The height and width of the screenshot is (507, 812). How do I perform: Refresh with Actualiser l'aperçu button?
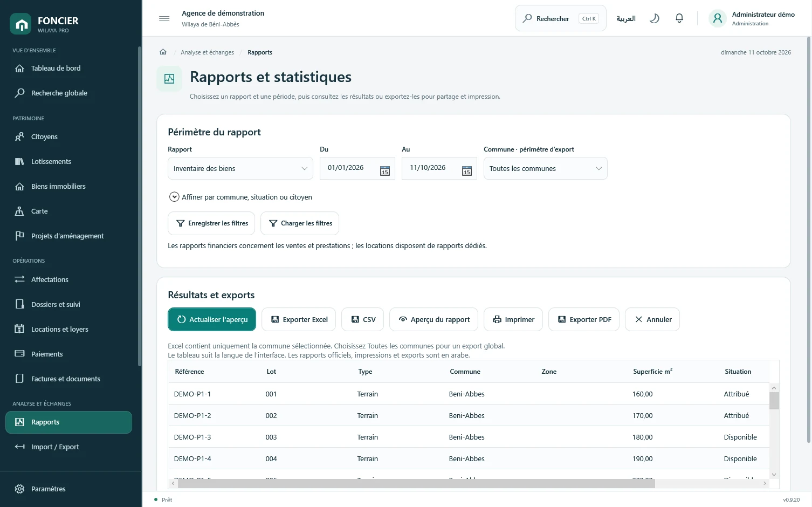point(212,320)
